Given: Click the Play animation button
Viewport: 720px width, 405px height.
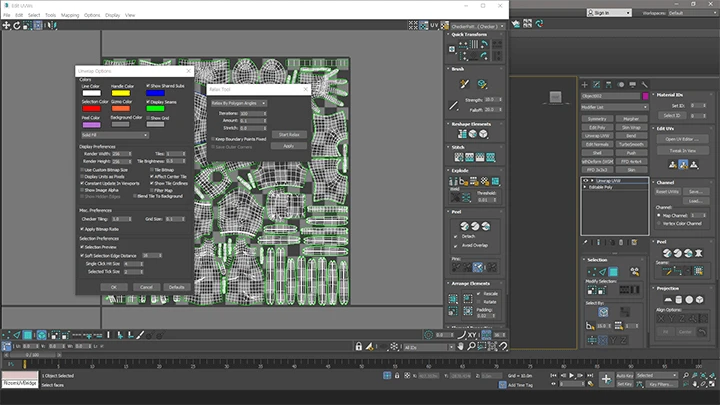Looking at the screenshot, I should pos(572,375).
